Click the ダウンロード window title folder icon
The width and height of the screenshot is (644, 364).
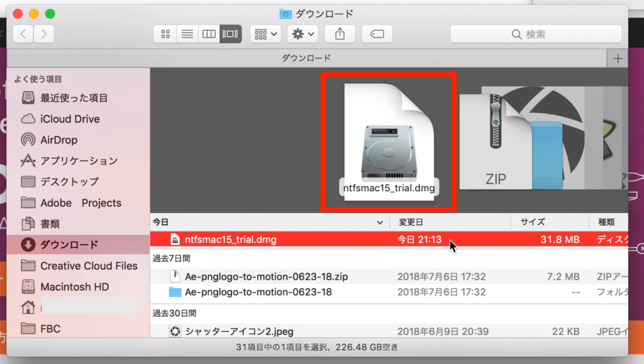click(x=286, y=14)
